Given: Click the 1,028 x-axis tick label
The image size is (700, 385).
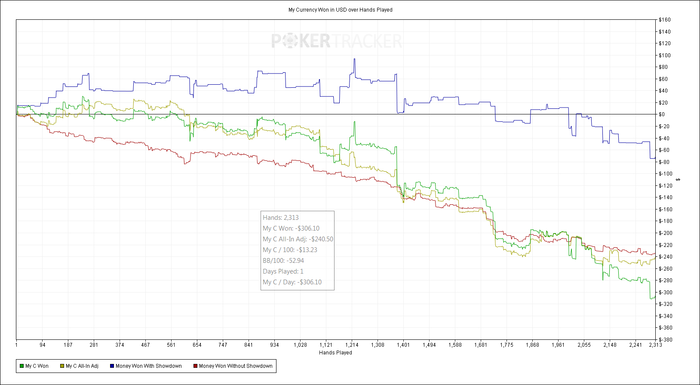Looking at the screenshot, I should click(x=300, y=345).
